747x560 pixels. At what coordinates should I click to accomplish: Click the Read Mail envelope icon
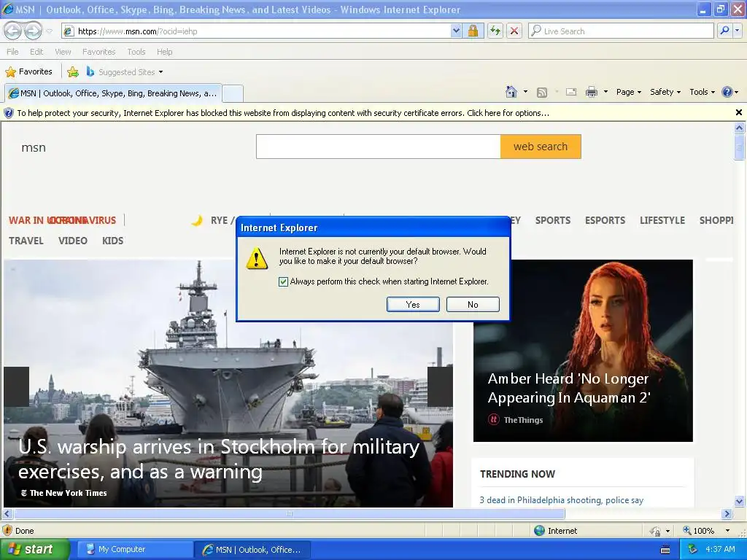pos(571,92)
